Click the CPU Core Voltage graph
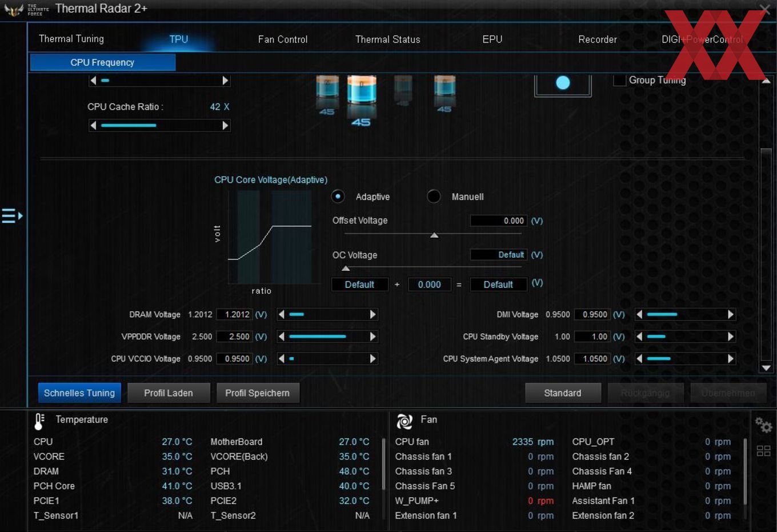 [x=270, y=237]
